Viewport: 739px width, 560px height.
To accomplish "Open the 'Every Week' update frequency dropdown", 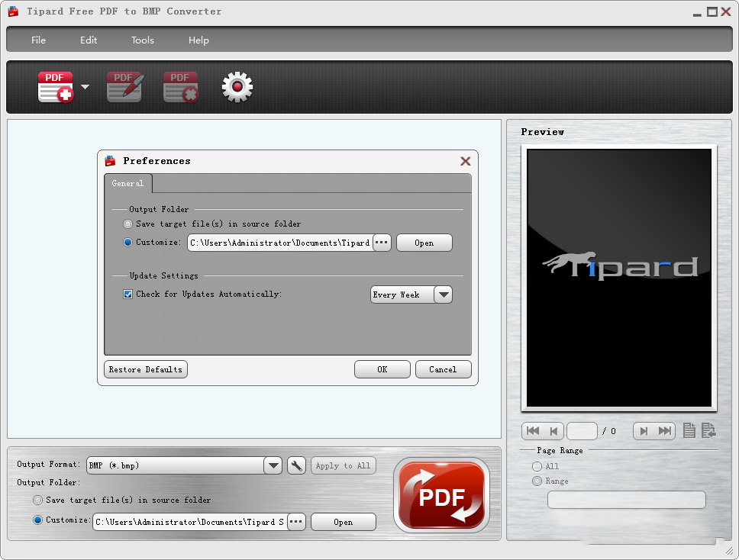I will (443, 294).
